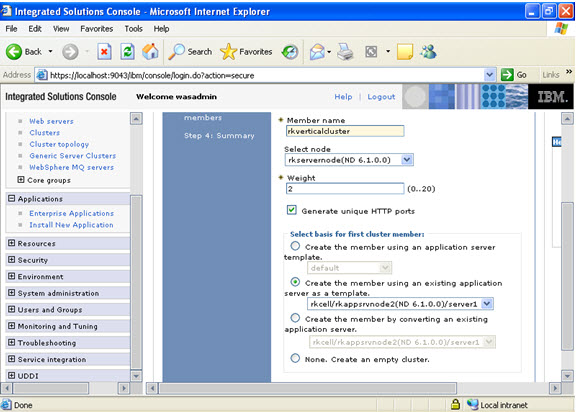The image size is (576, 412).
Task: Open the Mail icon dropdown arrow
Action: [x=329, y=52]
